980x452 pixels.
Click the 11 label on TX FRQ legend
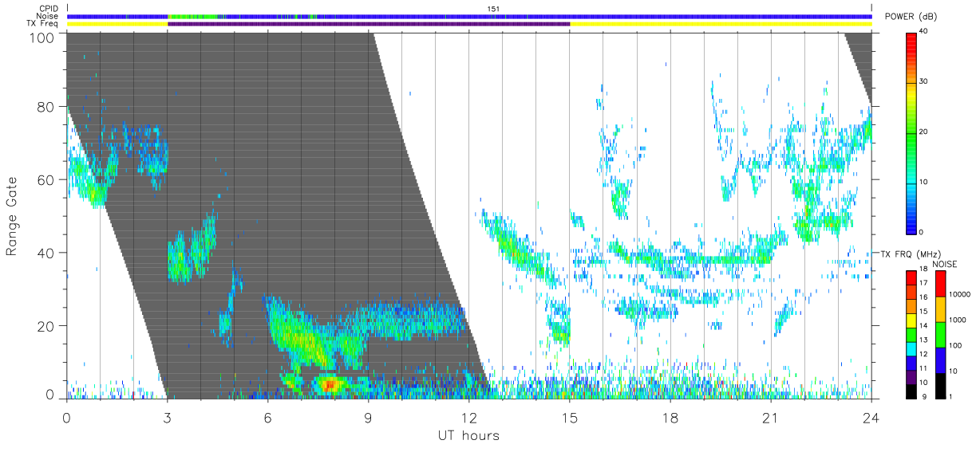click(x=924, y=368)
